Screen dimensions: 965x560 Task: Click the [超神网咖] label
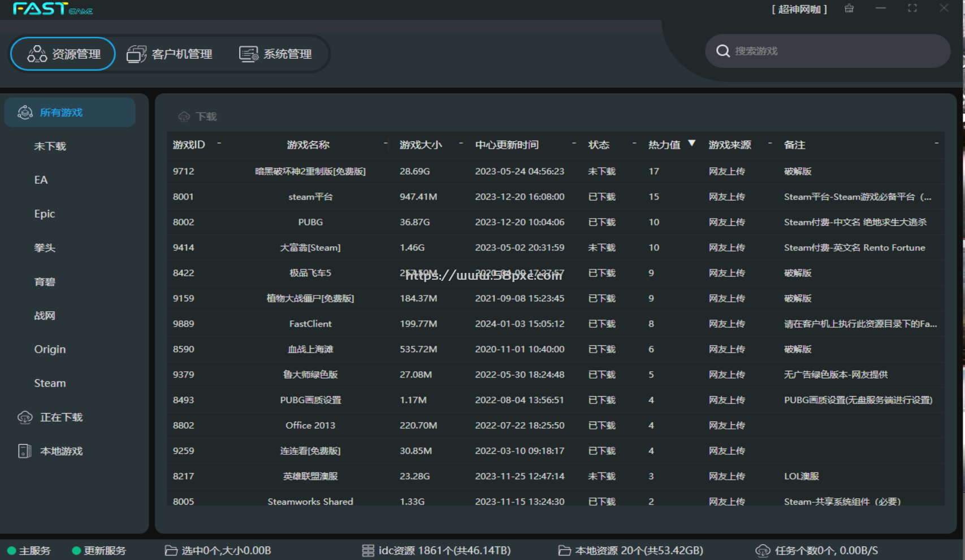pyautogui.click(x=799, y=9)
